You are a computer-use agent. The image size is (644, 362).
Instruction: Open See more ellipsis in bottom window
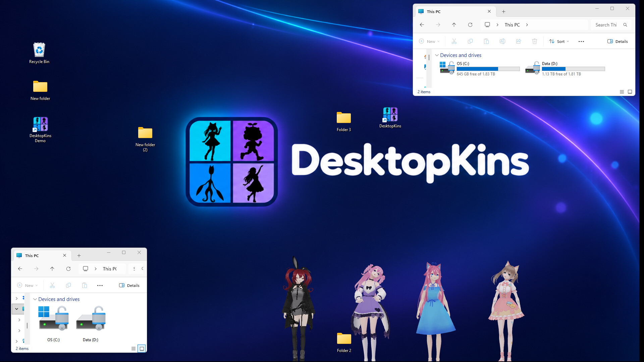pyautogui.click(x=100, y=285)
